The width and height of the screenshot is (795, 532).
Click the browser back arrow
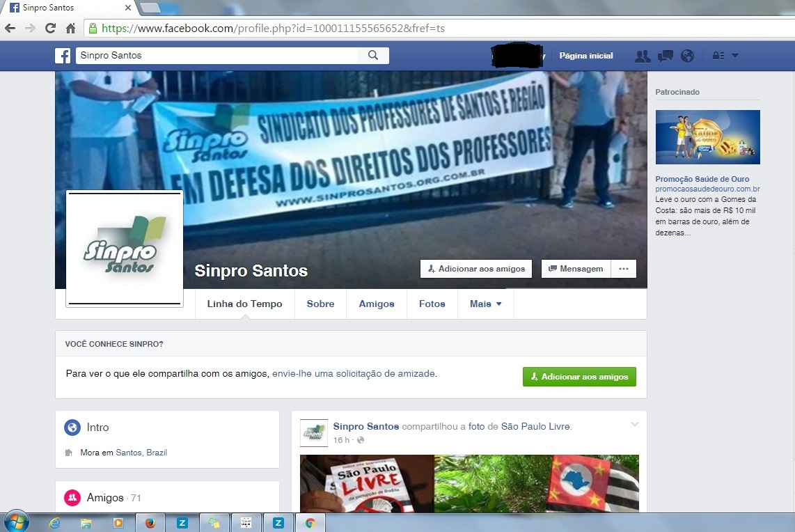pyautogui.click(x=10, y=29)
